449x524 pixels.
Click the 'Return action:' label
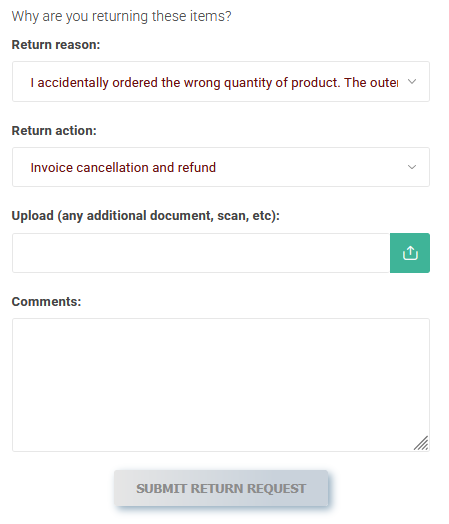[x=54, y=131]
